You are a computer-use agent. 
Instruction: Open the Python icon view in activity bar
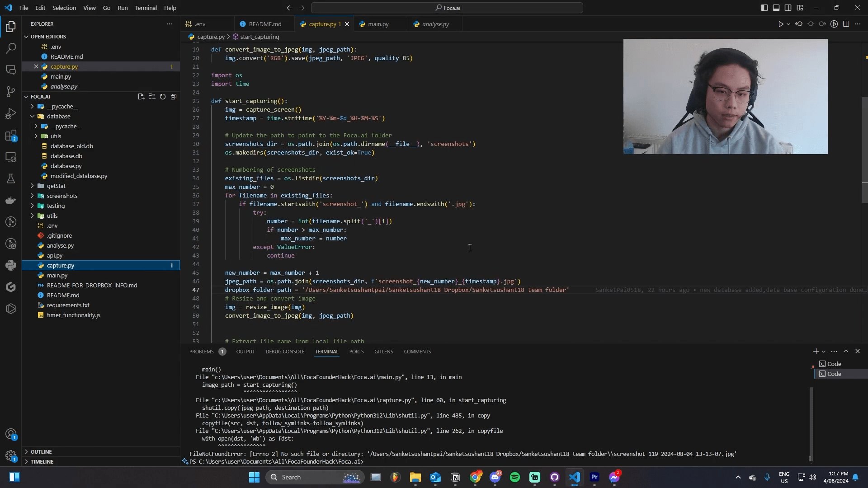[11, 265]
